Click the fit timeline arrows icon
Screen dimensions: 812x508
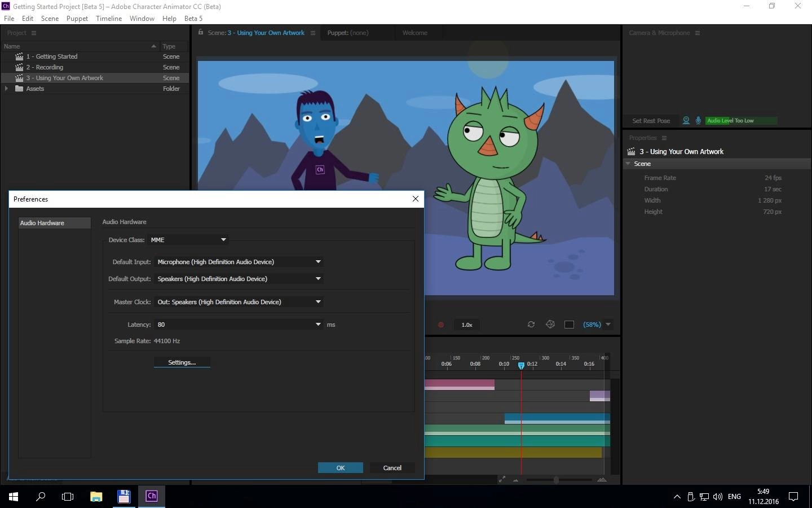(502, 479)
